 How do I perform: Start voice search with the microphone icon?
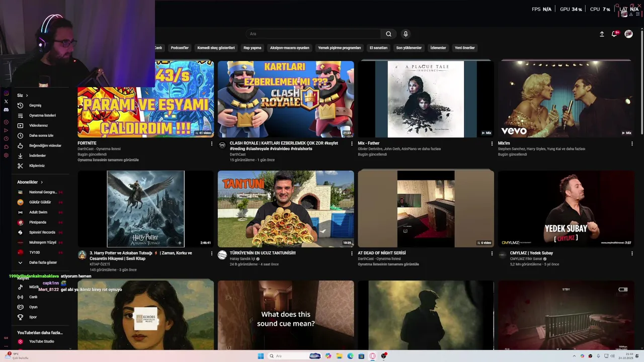[x=406, y=34]
